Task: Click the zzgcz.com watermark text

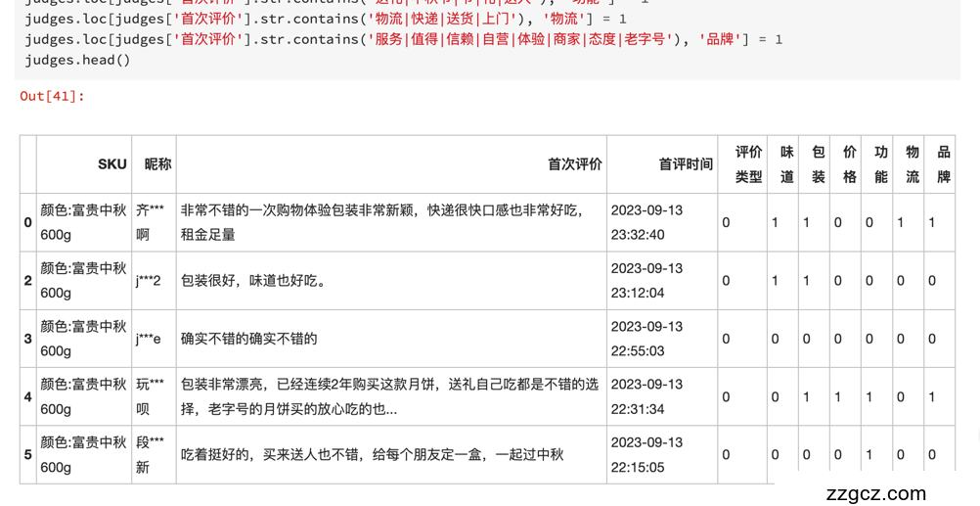Action: pyautogui.click(x=875, y=493)
